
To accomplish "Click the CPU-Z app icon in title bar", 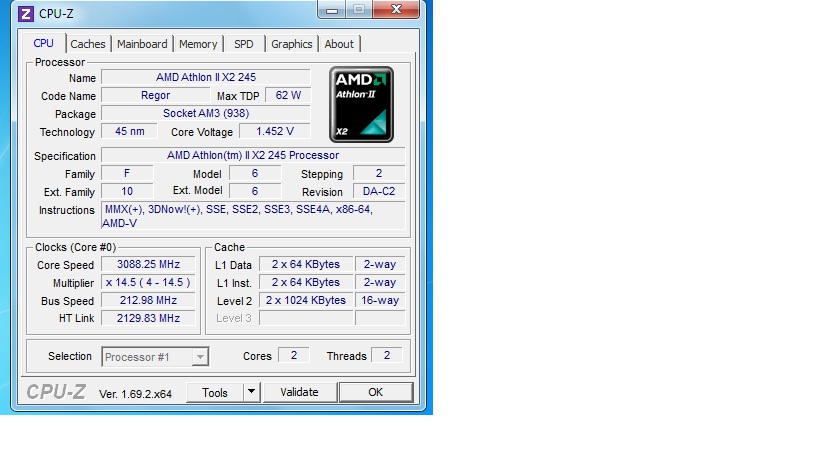I will click(26, 14).
